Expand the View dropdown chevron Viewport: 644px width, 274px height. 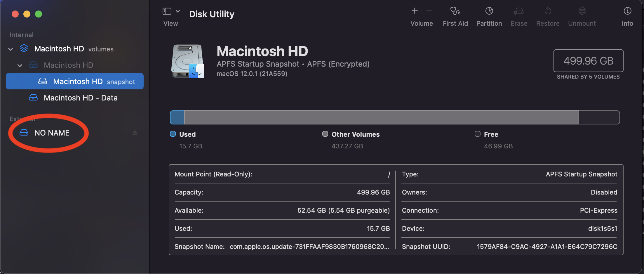(178, 11)
